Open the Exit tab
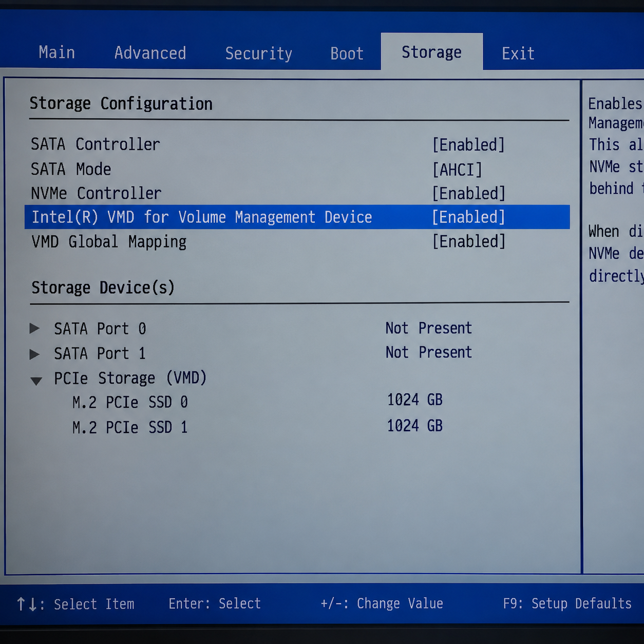Viewport: 644px width, 644px height. tap(518, 53)
